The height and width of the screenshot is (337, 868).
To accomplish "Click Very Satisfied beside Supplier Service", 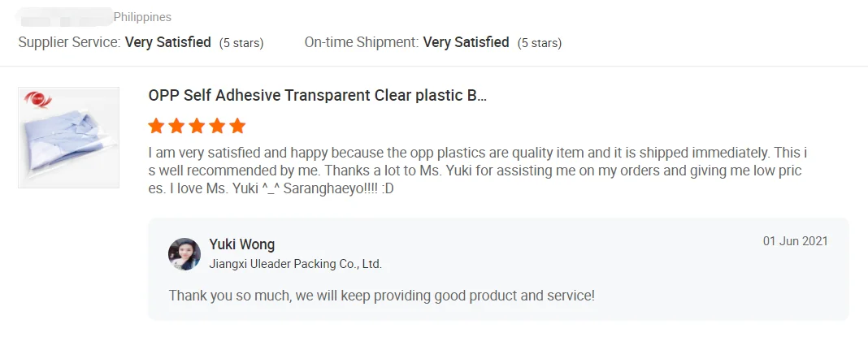I will pos(167,41).
